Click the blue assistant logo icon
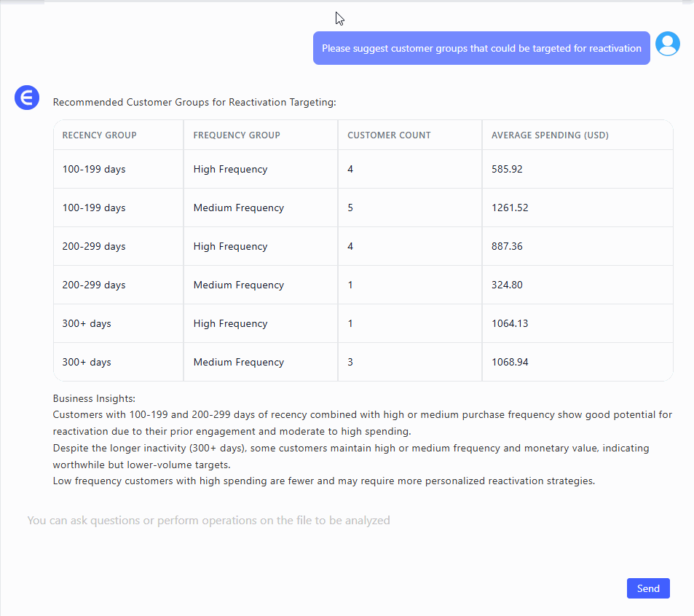This screenshot has width=694, height=616. pos(27,97)
